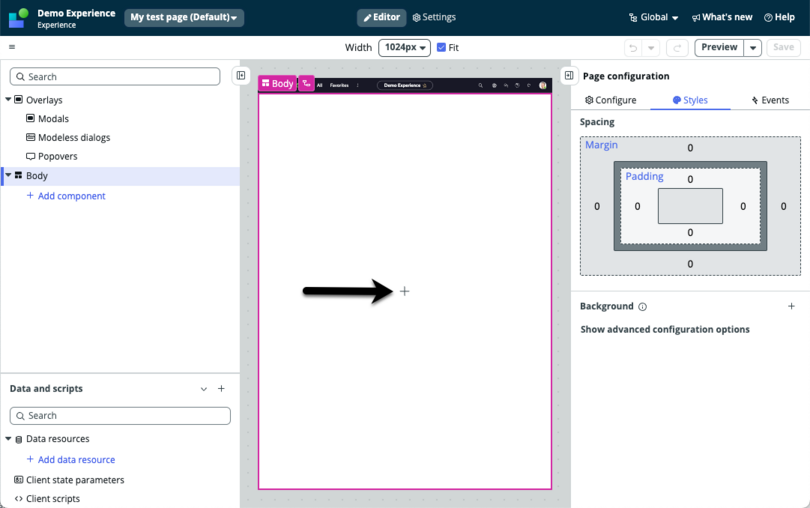Open the My test page (Default) dropdown
This screenshot has height=508, width=810.
pyautogui.click(x=184, y=17)
